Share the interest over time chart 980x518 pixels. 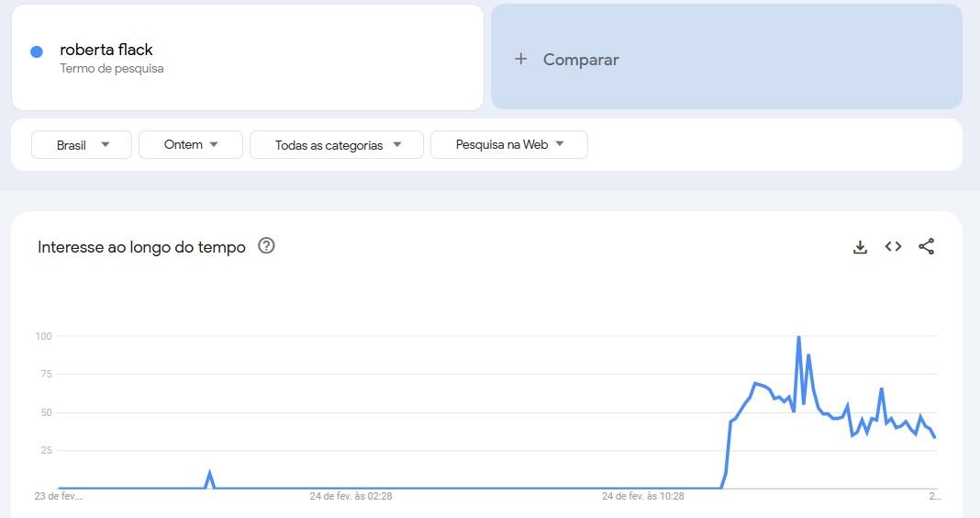click(x=926, y=246)
